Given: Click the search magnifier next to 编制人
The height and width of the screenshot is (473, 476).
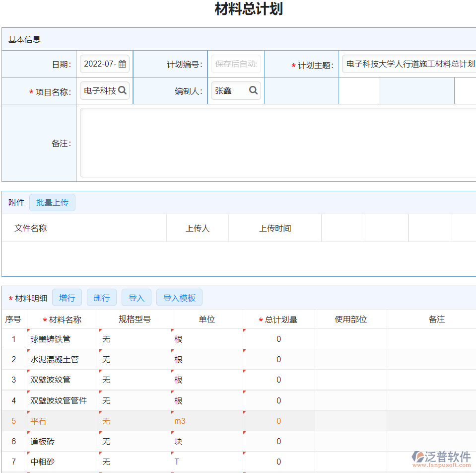Looking at the screenshot, I should click(x=253, y=90).
